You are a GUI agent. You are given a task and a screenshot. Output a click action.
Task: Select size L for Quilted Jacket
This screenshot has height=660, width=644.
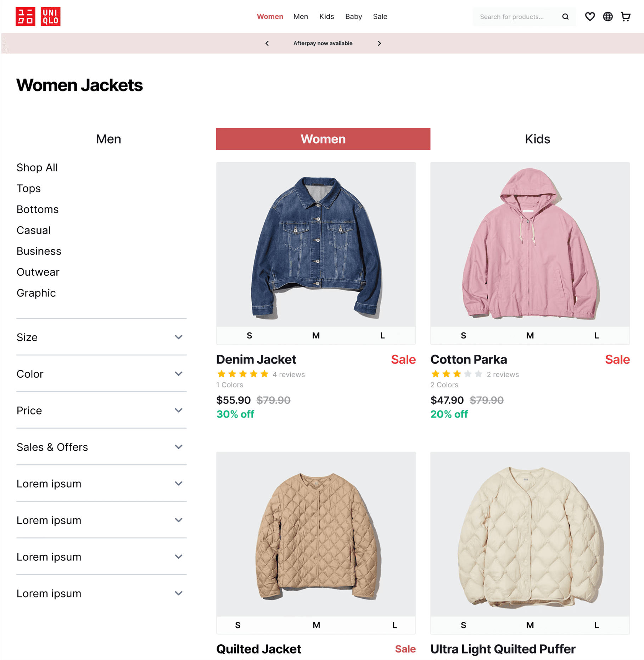[x=394, y=625]
